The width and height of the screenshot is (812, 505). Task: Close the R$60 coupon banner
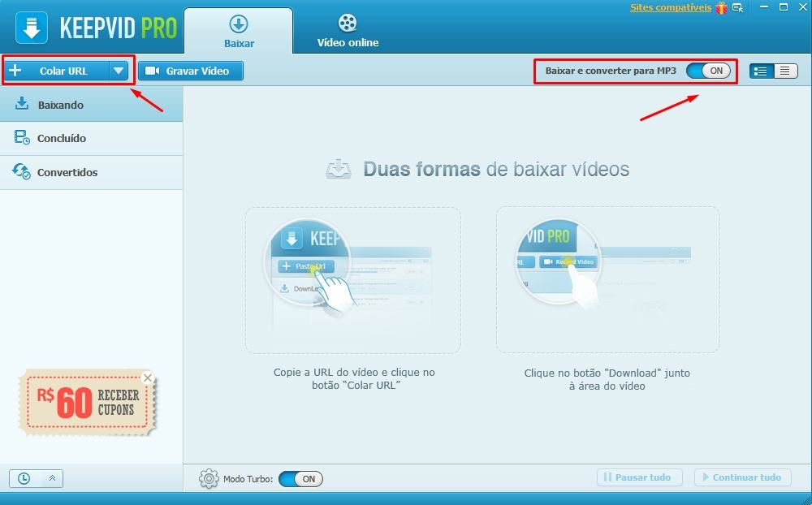coord(148,378)
